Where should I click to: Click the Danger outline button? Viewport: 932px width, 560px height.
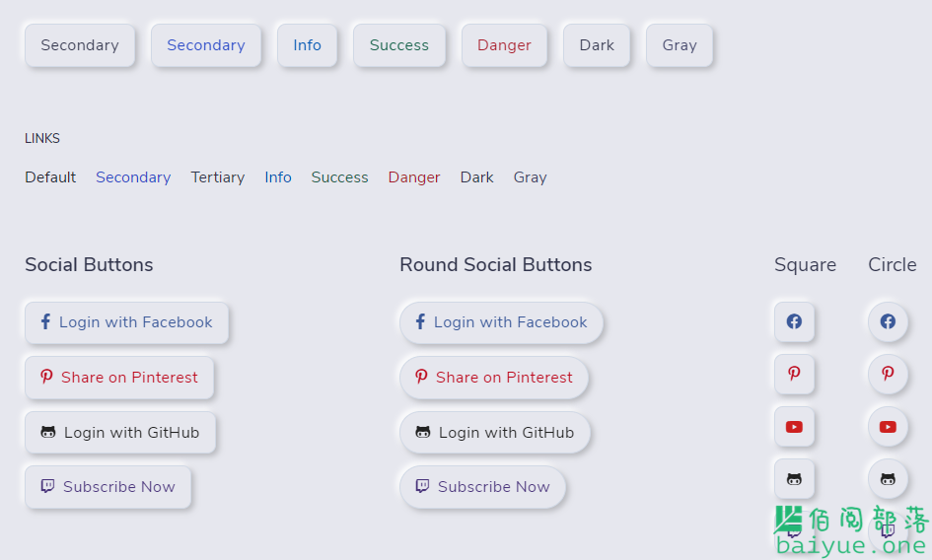[x=504, y=45]
